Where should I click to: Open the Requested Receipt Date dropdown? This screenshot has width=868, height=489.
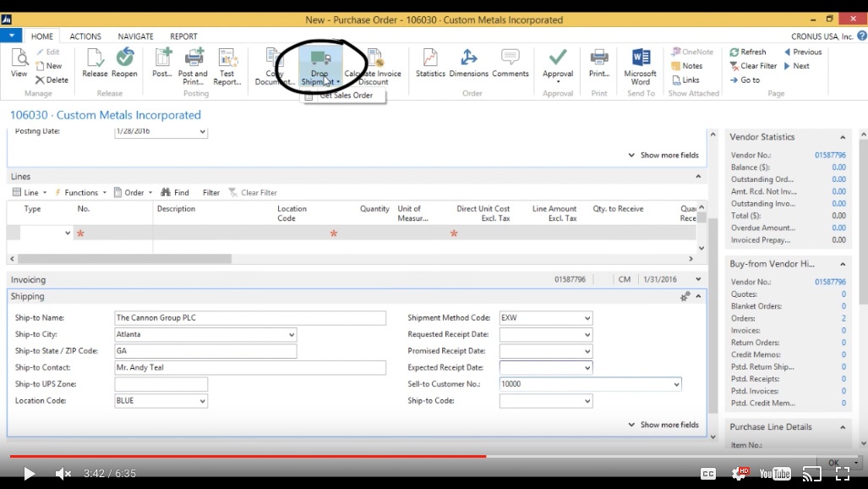[587, 334]
